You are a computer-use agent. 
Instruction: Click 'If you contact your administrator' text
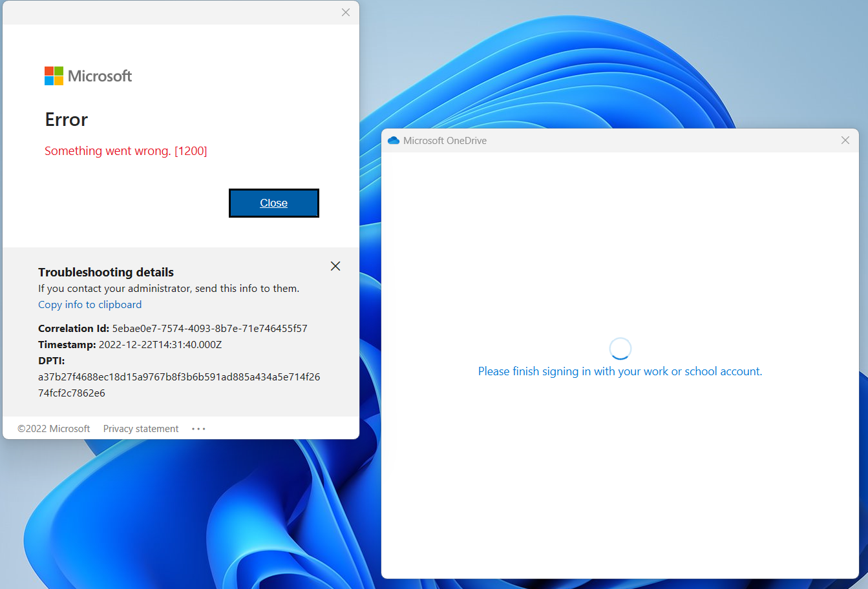click(x=169, y=289)
